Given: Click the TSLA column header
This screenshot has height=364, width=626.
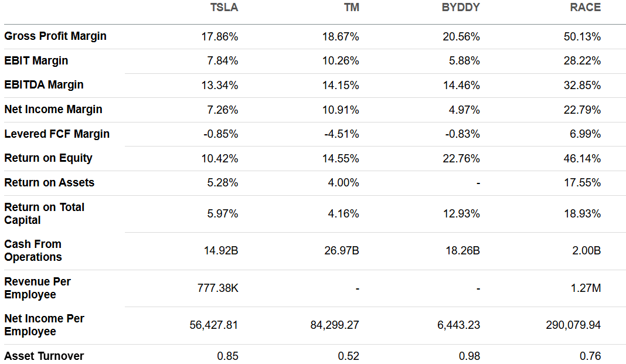Looking at the screenshot, I should (x=224, y=8).
